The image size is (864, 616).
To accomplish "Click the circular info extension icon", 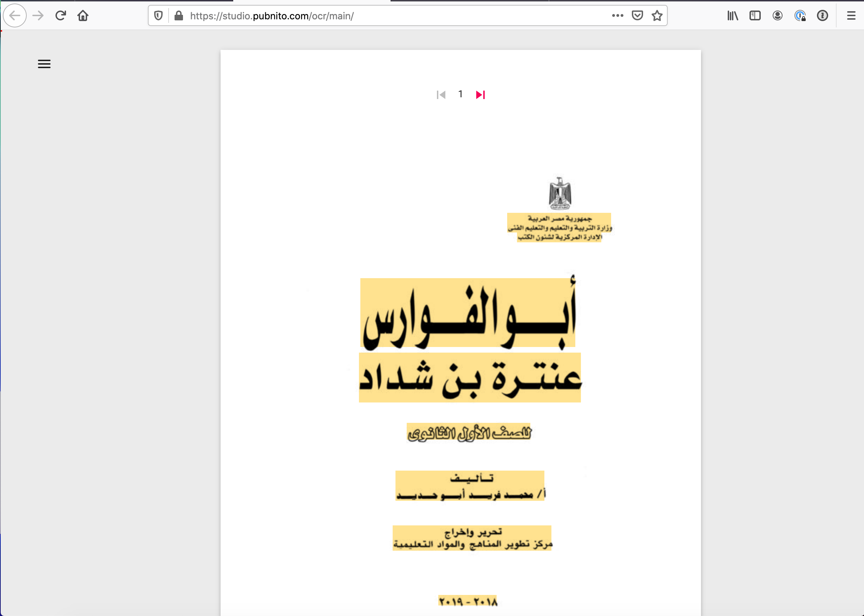I will coord(822,15).
